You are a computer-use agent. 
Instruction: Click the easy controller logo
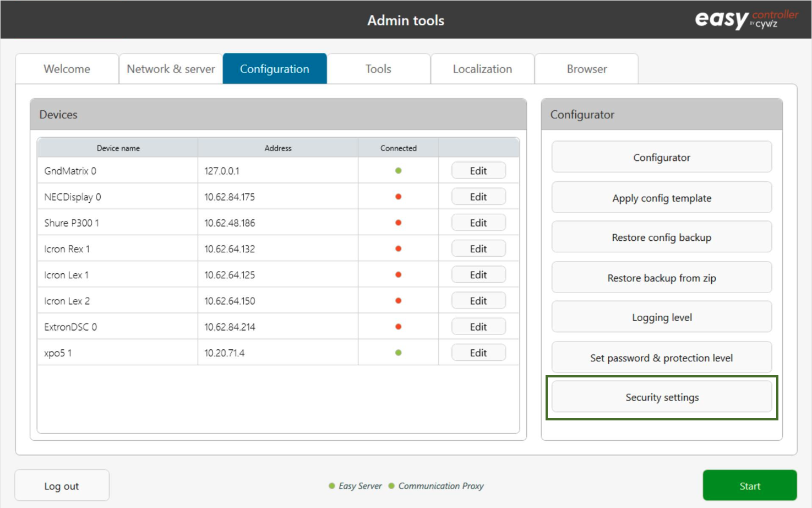tap(746, 19)
